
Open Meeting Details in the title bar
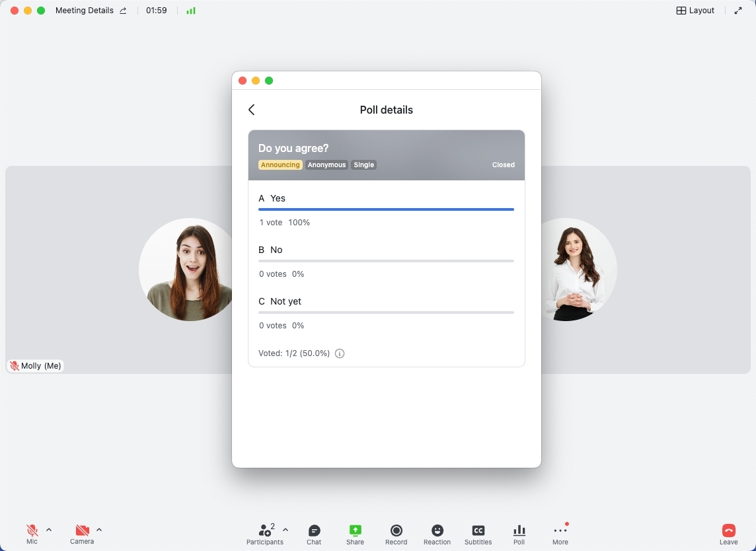coord(84,10)
